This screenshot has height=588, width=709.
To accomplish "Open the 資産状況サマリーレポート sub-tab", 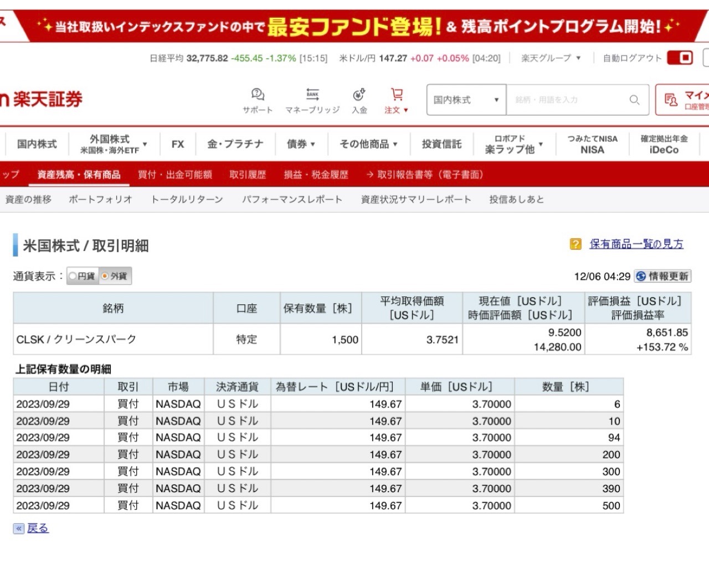I will click(416, 200).
